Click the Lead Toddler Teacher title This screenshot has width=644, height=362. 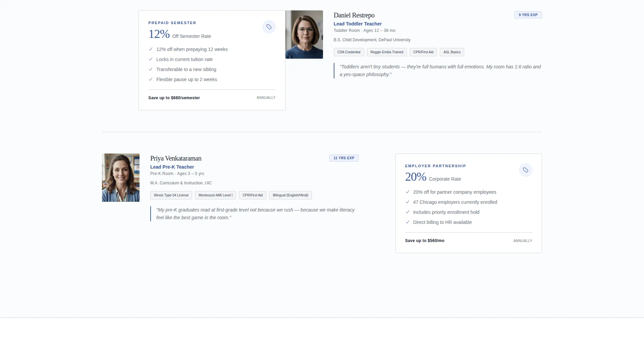tap(358, 24)
